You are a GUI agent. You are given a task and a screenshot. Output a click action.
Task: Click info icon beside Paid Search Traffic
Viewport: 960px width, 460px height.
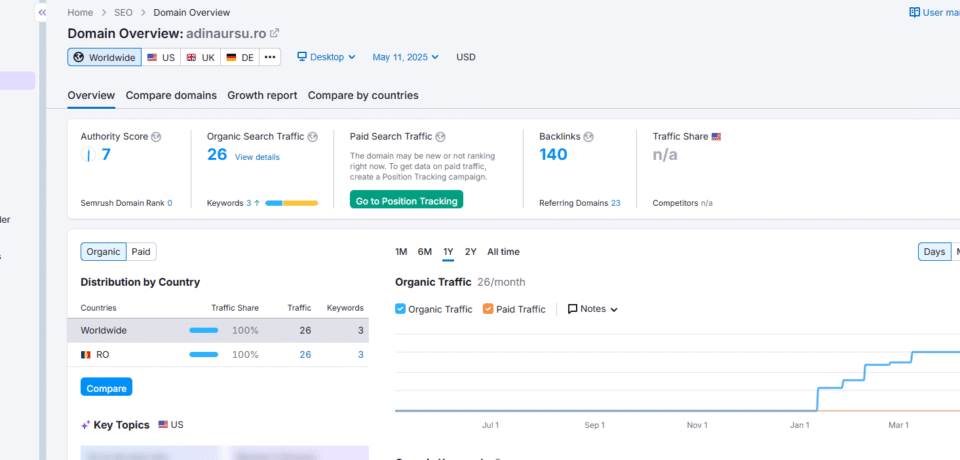point(441,136)
